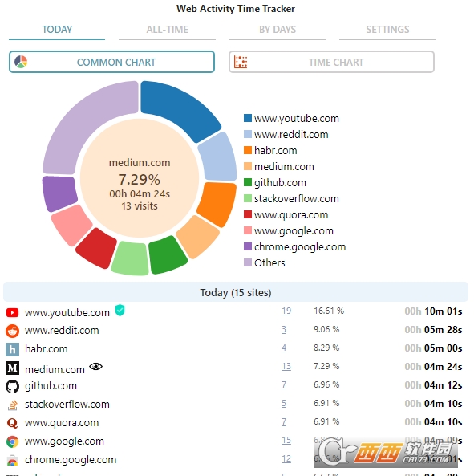Click the 00h 05m 28s time
Viewport: 474px width, 476px height.
tap(433, 330)
